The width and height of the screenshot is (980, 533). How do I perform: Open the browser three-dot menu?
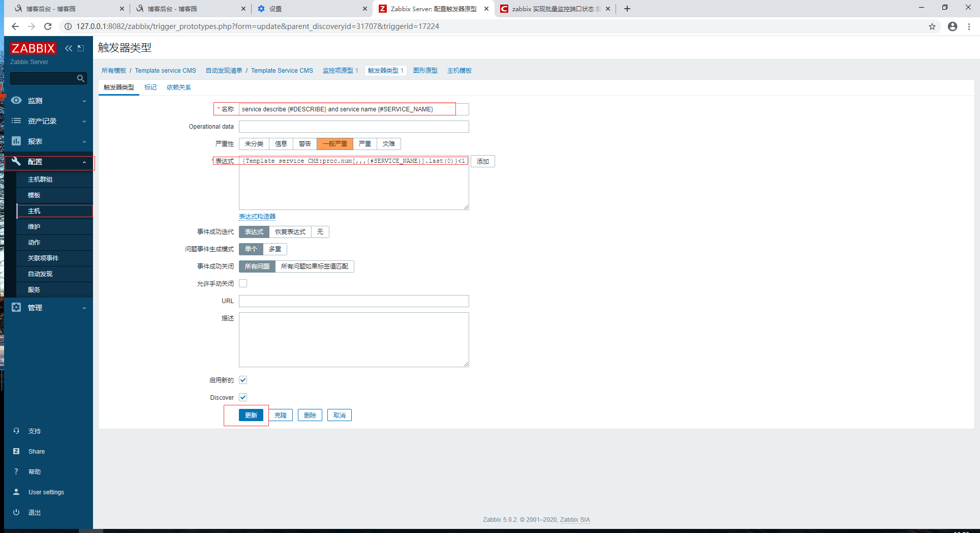point(969,26)
